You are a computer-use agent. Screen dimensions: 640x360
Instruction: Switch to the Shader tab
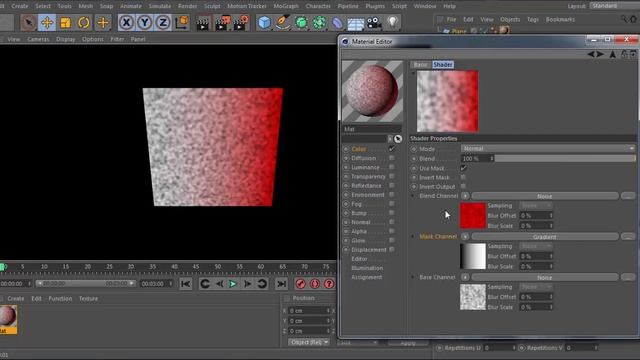click(443, 64)
